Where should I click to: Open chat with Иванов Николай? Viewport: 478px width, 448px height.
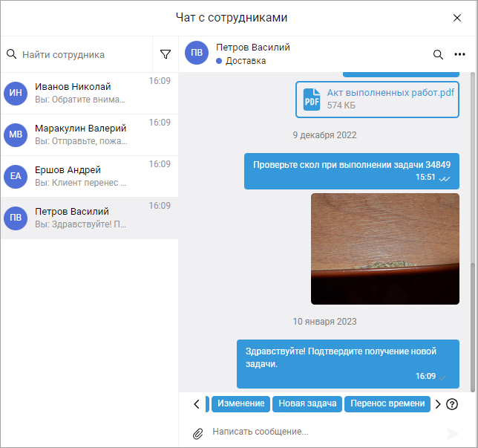82,93
